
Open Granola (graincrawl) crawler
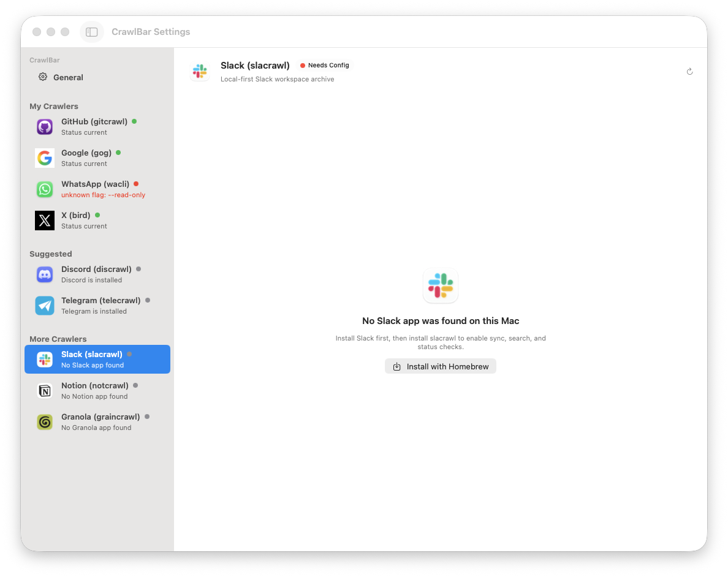(97, 422)
